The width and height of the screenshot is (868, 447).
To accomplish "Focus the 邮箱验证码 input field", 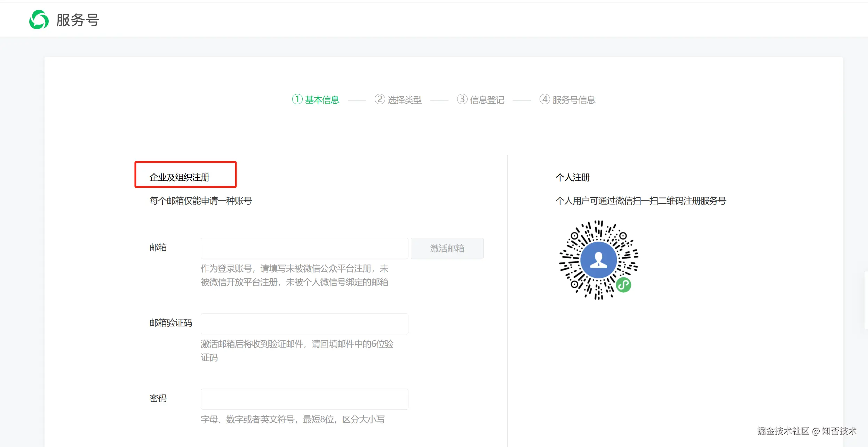I will click(304, 324).
